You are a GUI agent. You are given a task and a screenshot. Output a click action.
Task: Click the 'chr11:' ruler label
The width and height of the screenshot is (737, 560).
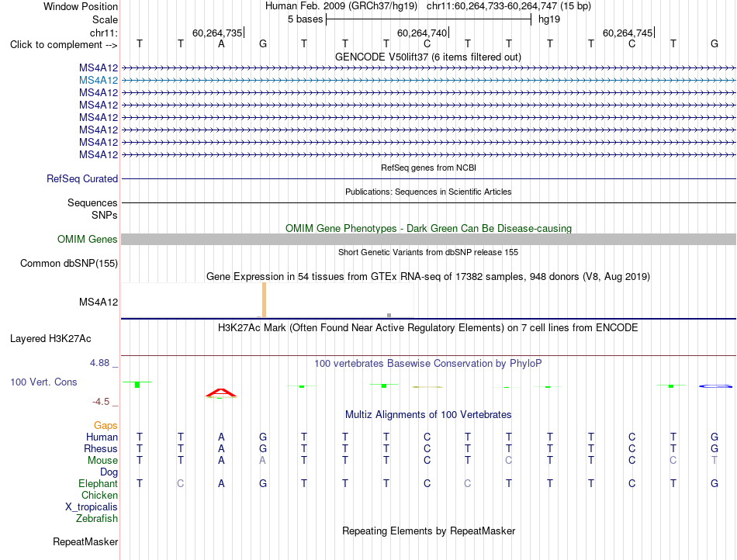104,33
